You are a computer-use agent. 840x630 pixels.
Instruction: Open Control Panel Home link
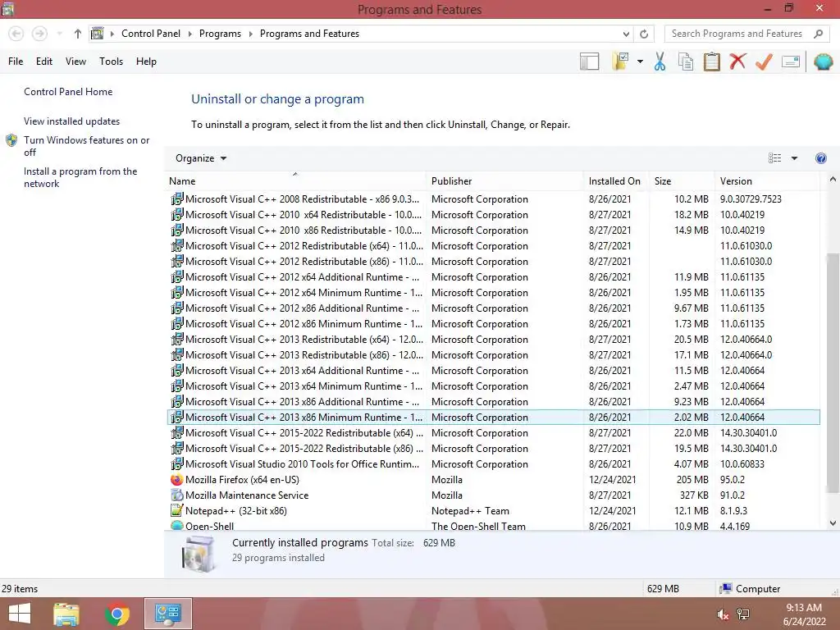click(68, 92)
